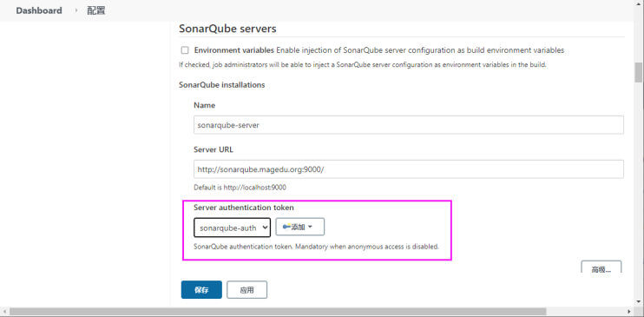Click the 'Mandatory when anonymous access is disabled' text

pyautogui.click(x=367, y=248)
